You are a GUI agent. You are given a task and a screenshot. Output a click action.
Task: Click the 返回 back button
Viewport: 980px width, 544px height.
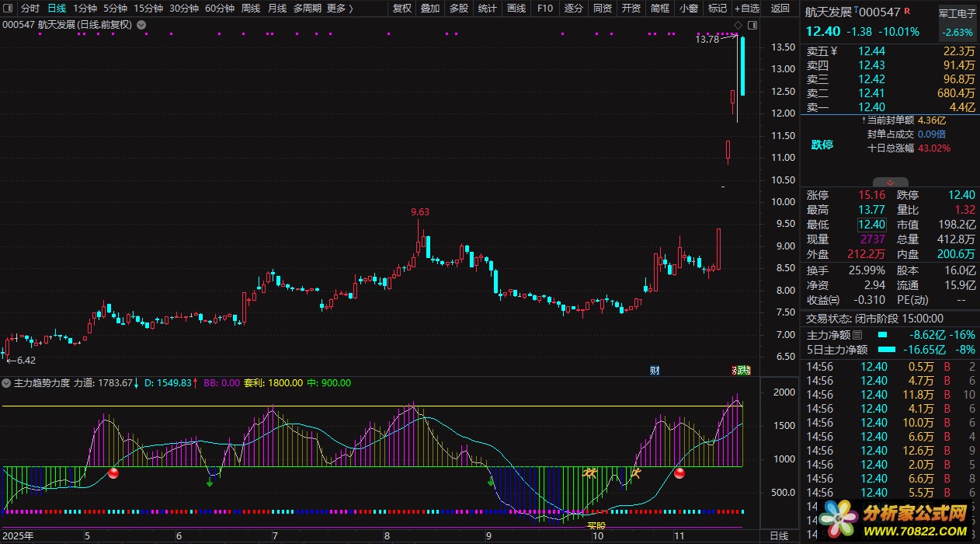tap(780, 9)
